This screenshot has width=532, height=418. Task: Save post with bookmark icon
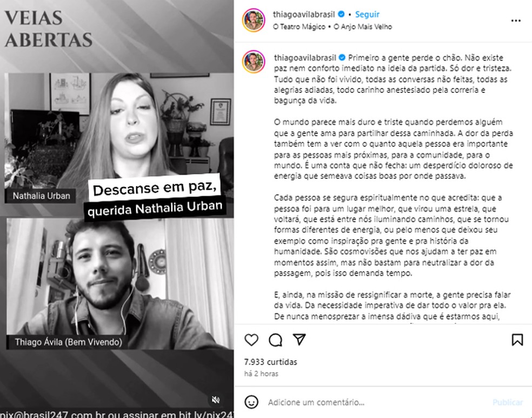point(517,340)
